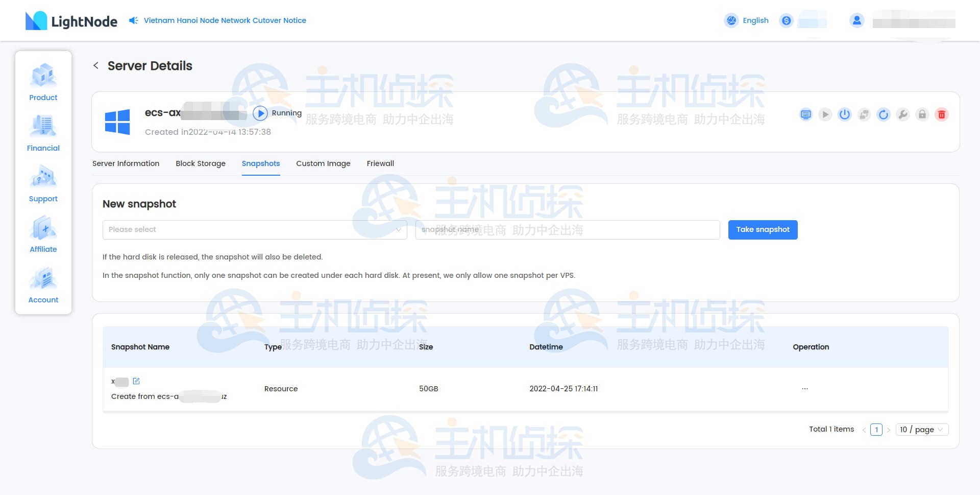Click the Take snapshot button
This screenshot has height=495, width=980.
(763, 229)
